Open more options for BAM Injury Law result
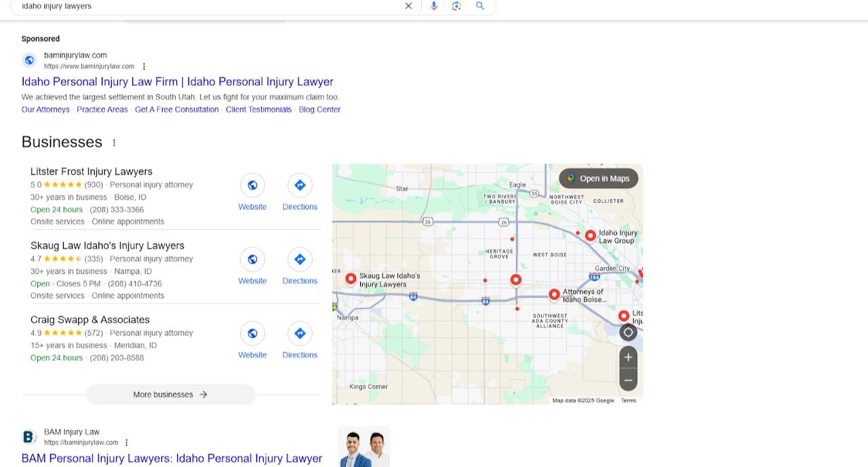This screenshot has height=467, width=868. (x=126, y=443)
